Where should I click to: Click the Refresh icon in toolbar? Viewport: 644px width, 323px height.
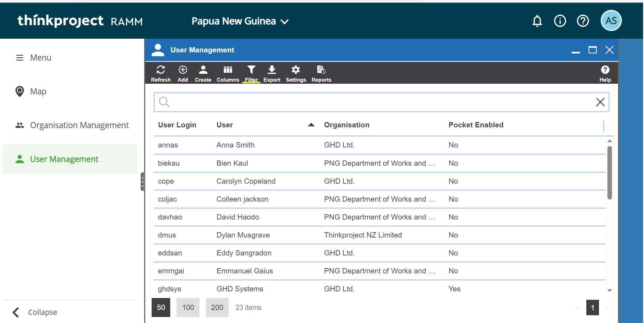161,74
